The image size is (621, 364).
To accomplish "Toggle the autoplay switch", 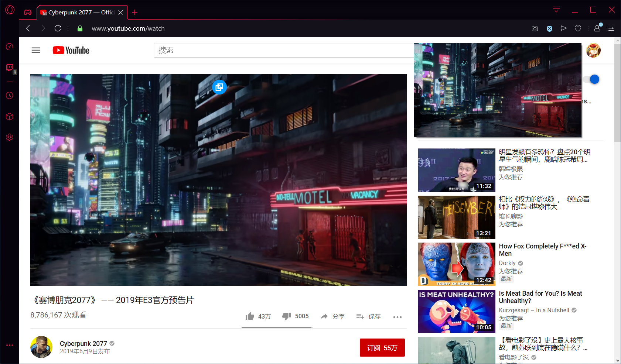I will [x=592, y=79].
